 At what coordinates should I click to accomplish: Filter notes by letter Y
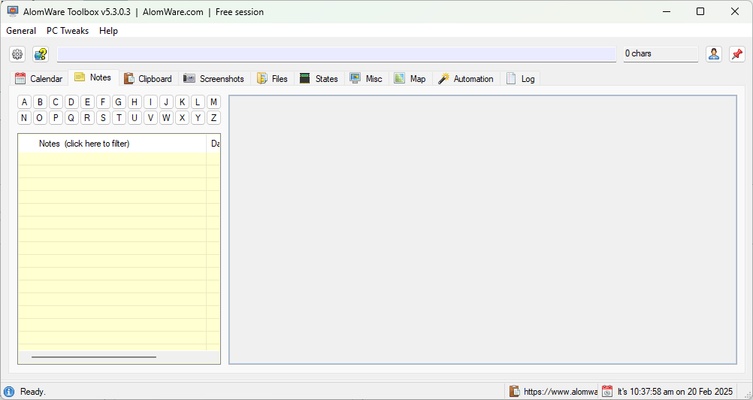[198, 118]
